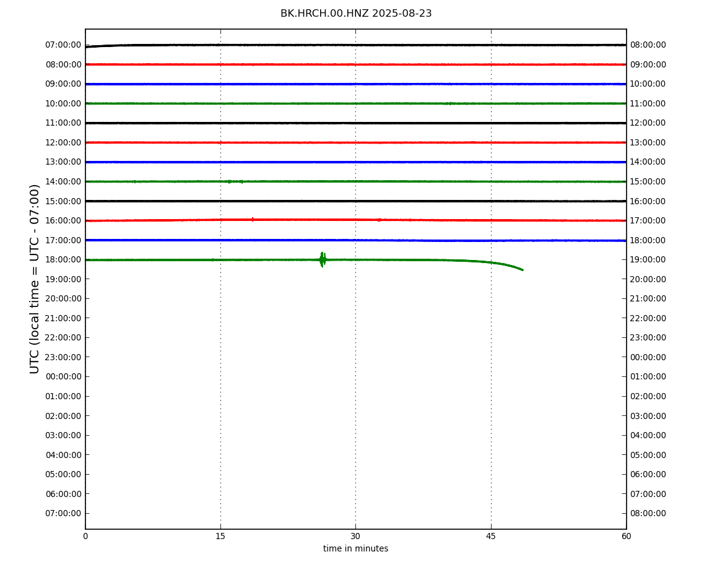Image resolution: width=712 pixels, height=588 pixels.
Task: Click left-axis label 08:00:00
Action: point(64,64)
